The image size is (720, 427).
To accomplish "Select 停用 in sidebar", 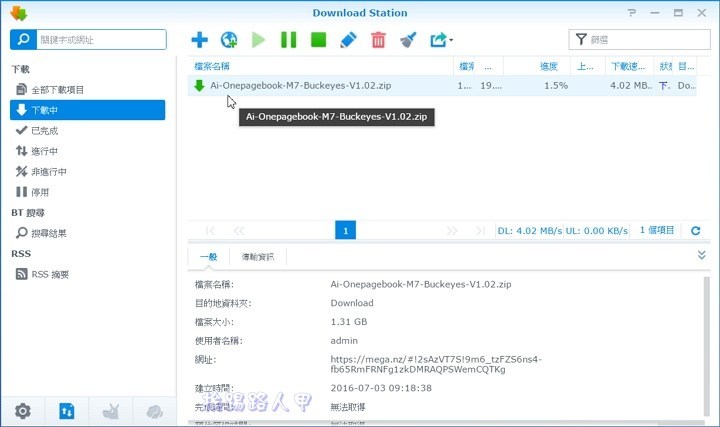I will [x=87, y=192].
